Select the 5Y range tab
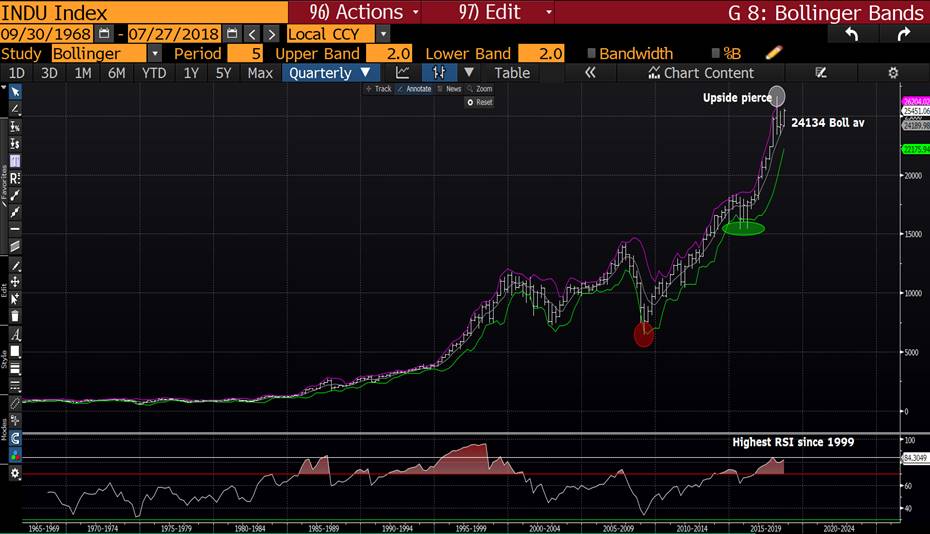Image resolution: width=930 pixels, height=534 pixels. point(223,72)
